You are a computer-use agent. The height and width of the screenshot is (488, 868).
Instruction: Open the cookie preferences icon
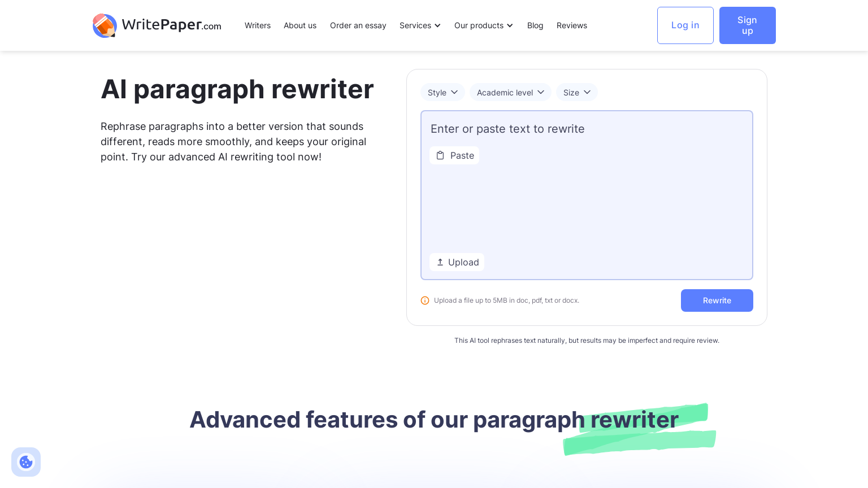26,462
